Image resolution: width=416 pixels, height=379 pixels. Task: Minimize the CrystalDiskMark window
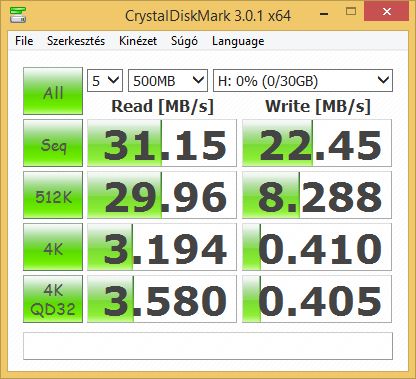click(x=324, y=13)
